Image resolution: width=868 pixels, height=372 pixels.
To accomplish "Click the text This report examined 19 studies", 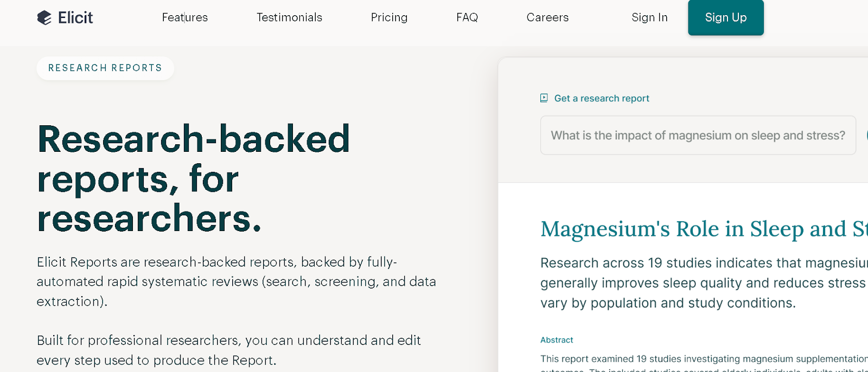I will [704, 363].
